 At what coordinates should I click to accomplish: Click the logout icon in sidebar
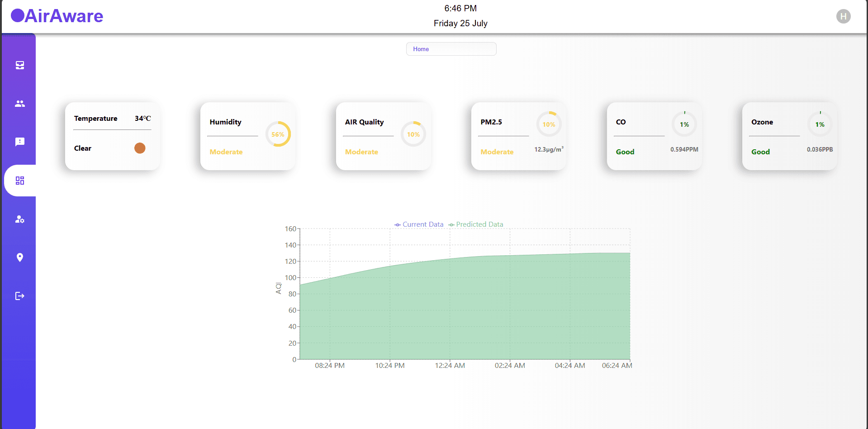(x=20, y=296)
